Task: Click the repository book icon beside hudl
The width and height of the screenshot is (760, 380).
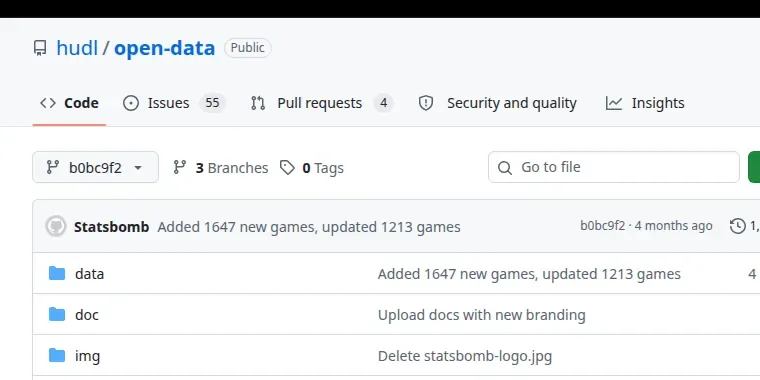Action: tap(40, 48)
